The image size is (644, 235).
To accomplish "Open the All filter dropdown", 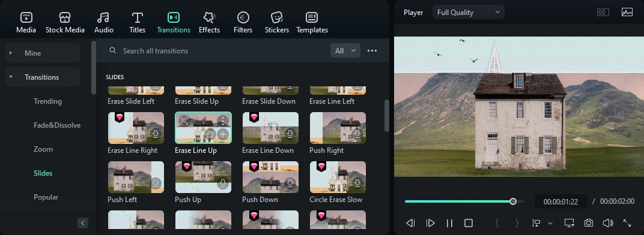I will 345,51.
